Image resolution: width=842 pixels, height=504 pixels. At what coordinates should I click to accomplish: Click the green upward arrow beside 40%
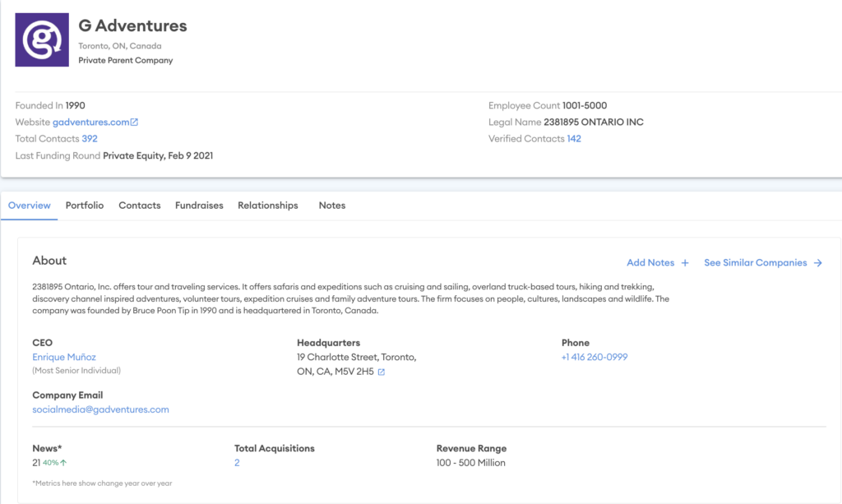[63, 462]
